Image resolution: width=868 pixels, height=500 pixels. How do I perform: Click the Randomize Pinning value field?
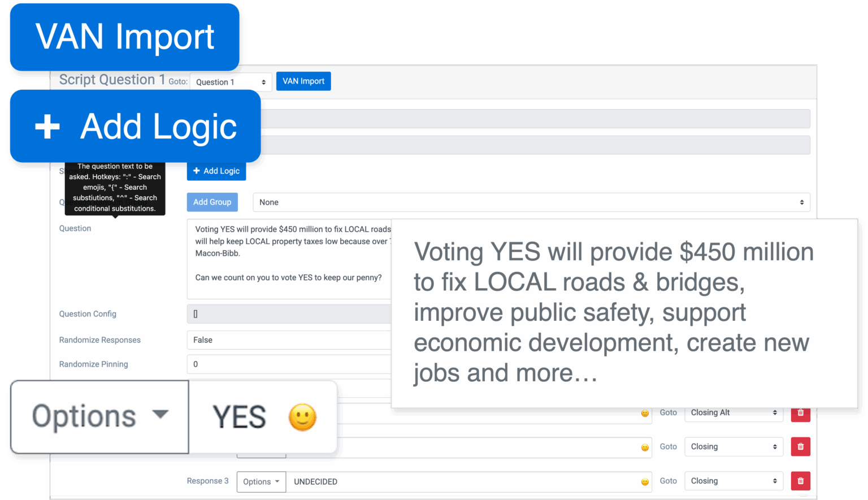tap(289, 364)
